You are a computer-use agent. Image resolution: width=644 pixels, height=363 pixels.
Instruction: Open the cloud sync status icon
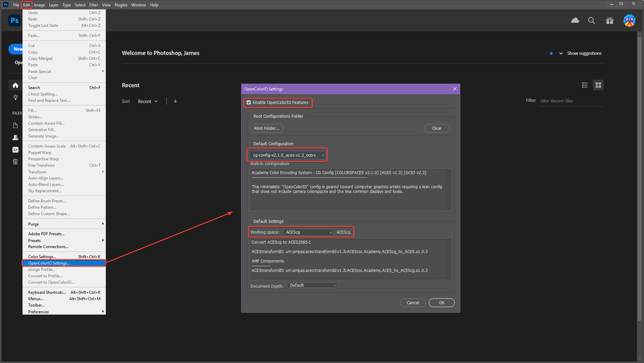click(575, 21)
